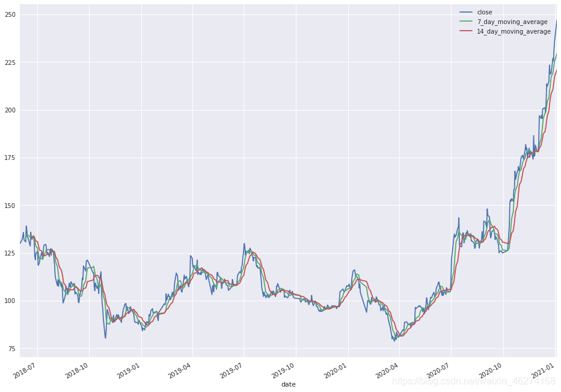Click the red line swatch for 14_day_moving_average
This screenshot has width=561, height=392.
click(x=466, y=31)
